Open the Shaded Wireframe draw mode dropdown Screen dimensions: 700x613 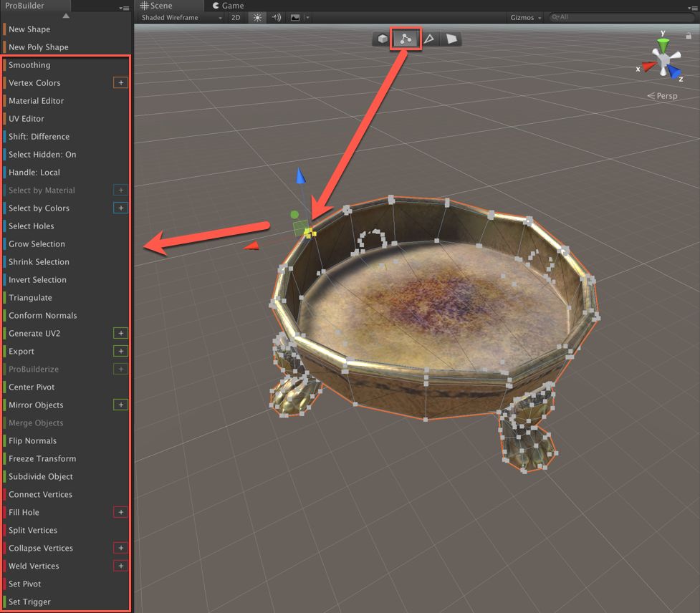179,18
